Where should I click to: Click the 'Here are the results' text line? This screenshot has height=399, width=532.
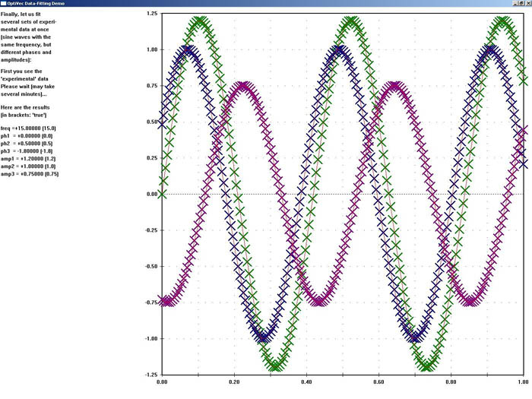click(x=25, y=107)
